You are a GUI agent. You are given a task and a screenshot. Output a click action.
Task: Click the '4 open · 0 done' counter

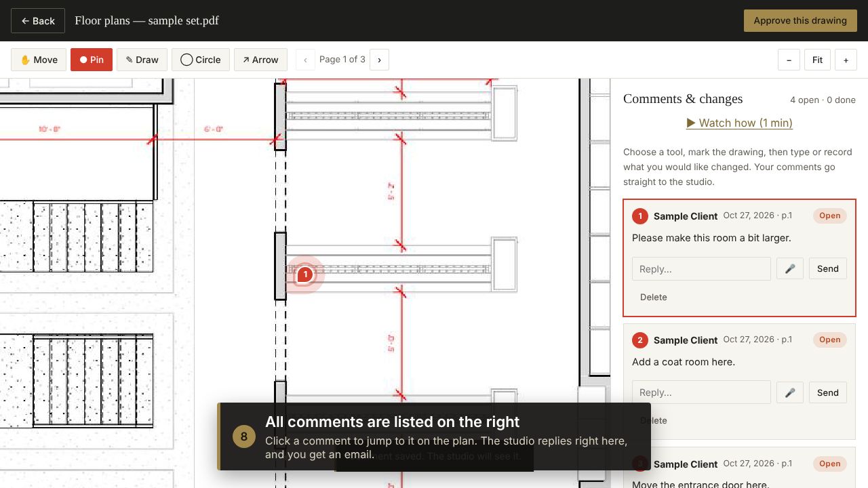[823, 100]
